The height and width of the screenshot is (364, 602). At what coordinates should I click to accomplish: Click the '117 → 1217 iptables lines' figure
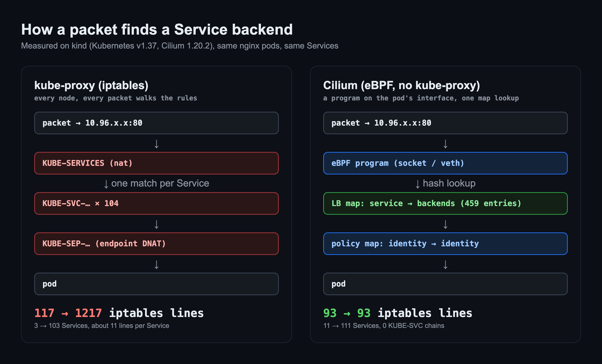coord(119,313)
